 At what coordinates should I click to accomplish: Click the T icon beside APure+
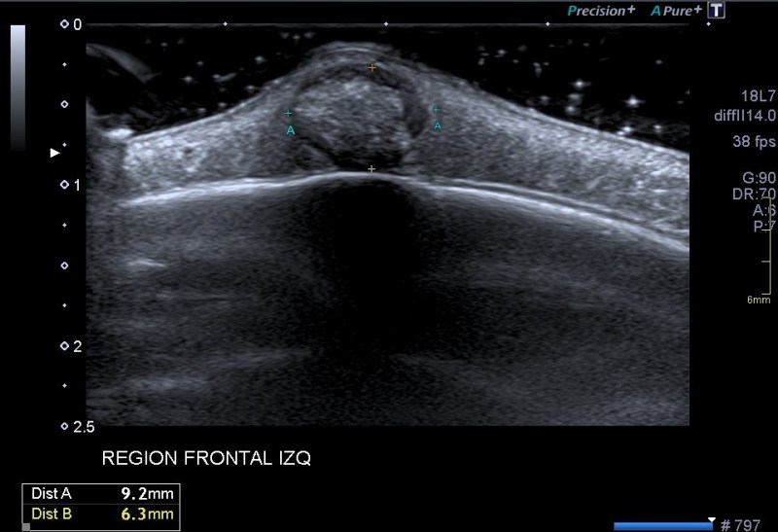pyautogui.click(x=717, y=10)
